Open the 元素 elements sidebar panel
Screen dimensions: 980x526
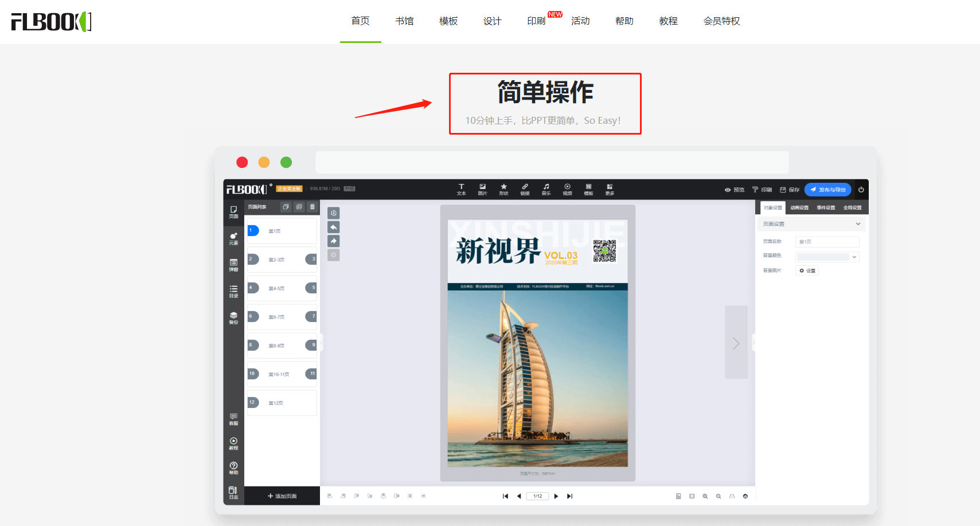click(x=233, y=239)
